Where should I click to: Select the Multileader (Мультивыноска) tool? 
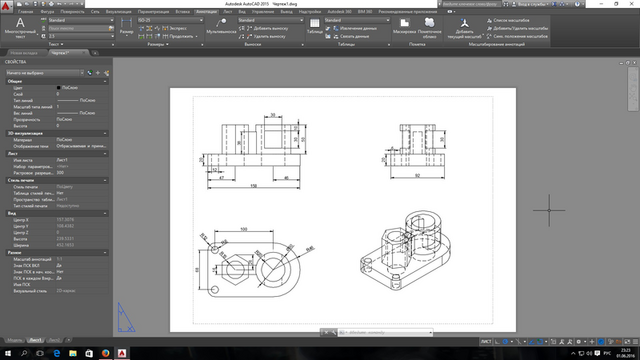(221, 25)
